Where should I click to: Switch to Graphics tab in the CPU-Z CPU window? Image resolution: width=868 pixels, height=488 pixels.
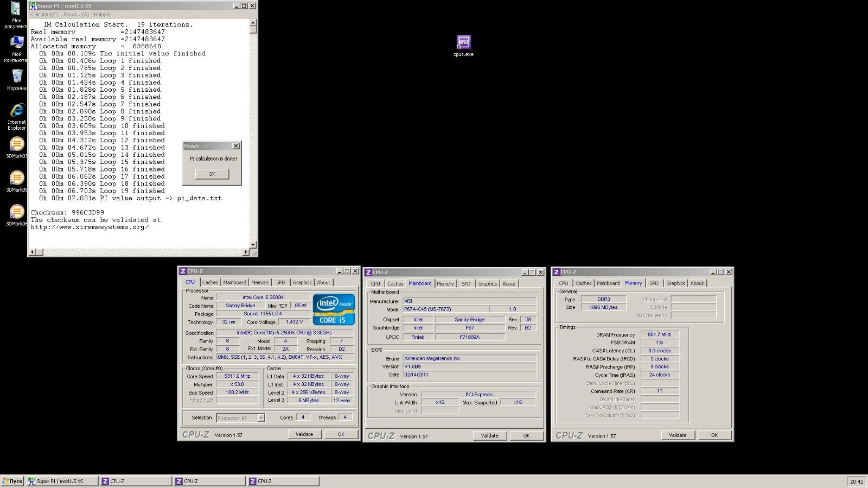pos(302,282)
